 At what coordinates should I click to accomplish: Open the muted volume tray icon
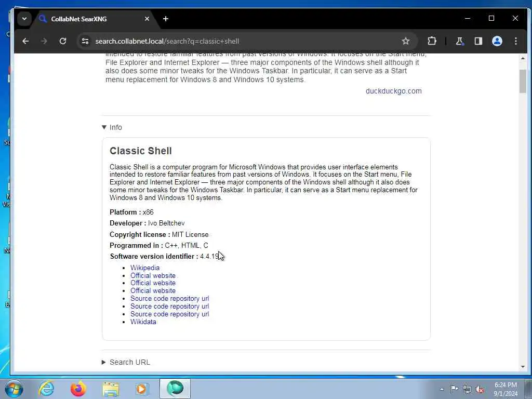pyautogui.click(x=480, y=390)
